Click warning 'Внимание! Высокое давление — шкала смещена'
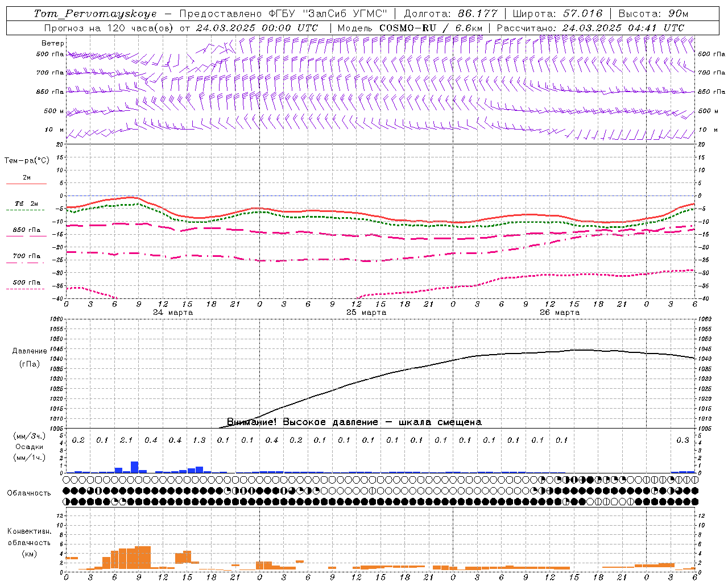 pos(354,422)
